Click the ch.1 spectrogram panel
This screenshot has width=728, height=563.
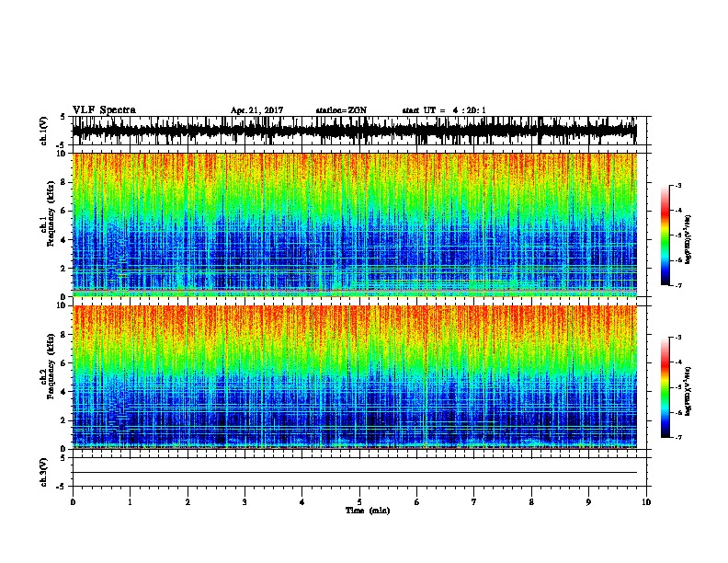pyautogui.click(x=354, y=224)
